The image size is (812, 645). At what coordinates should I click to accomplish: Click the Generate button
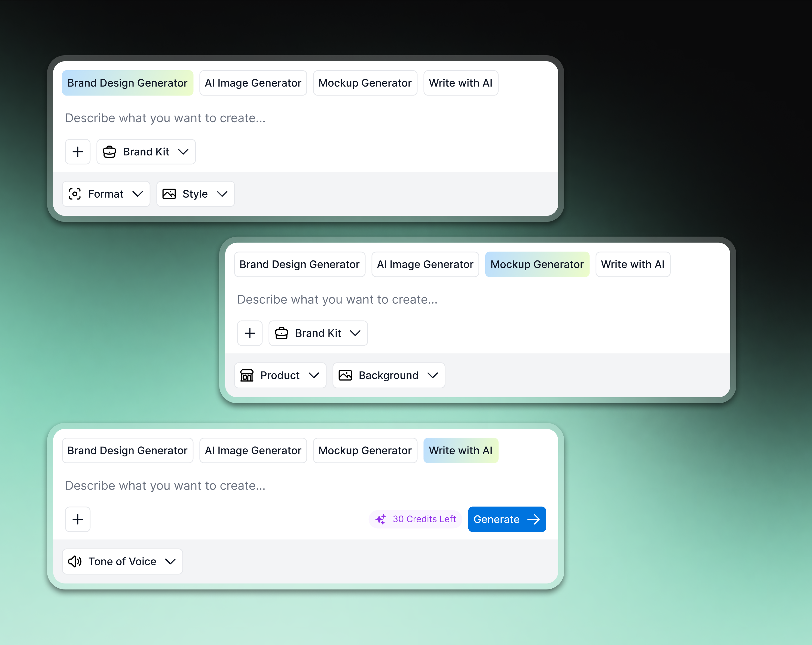[x=507, y=519]
